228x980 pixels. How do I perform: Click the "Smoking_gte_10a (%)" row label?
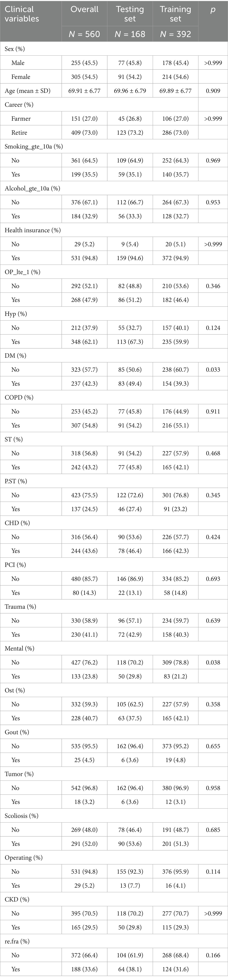coord(33,147)
